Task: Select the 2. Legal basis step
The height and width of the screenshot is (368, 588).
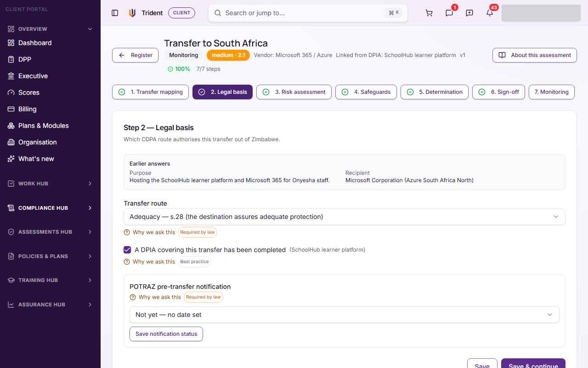Action: coord(222,92)
